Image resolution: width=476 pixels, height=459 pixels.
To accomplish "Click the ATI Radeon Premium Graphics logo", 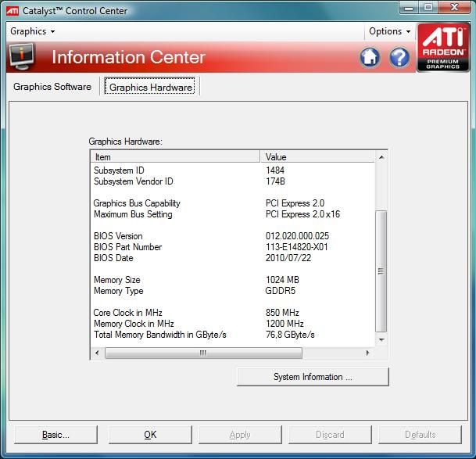I will pyautogui.click(x=443, y=47).
